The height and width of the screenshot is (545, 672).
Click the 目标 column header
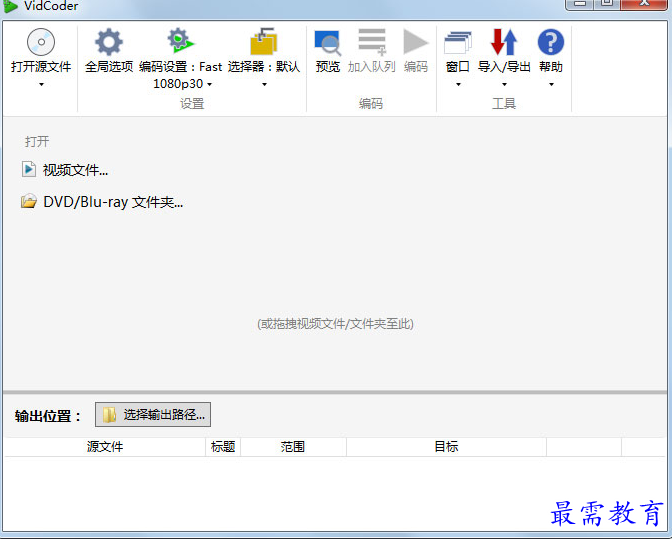pyautogui.click(x=446, y=447)
